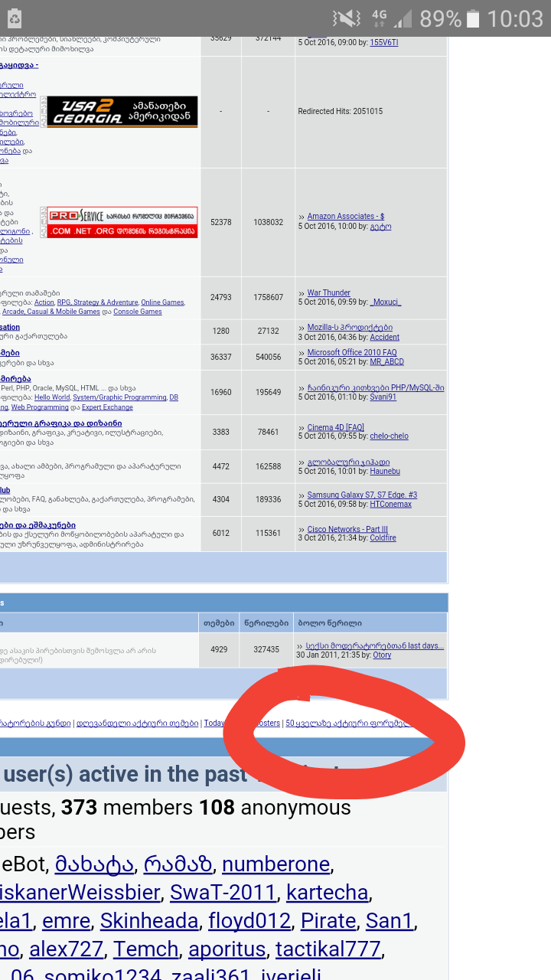View the MR_ABCD user profile
Screen dimensions: 551x980
pos(387,361)
